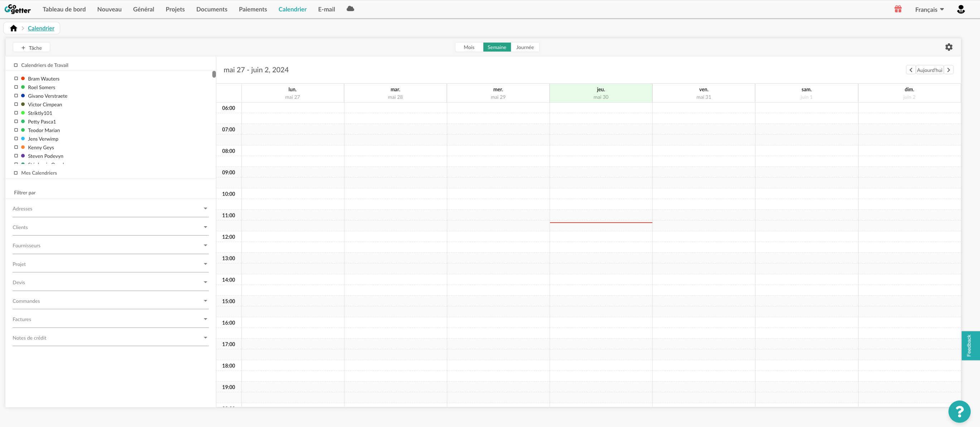
Task: Check Mes Calendriers checkbox
Action: (x=16, y=173)
